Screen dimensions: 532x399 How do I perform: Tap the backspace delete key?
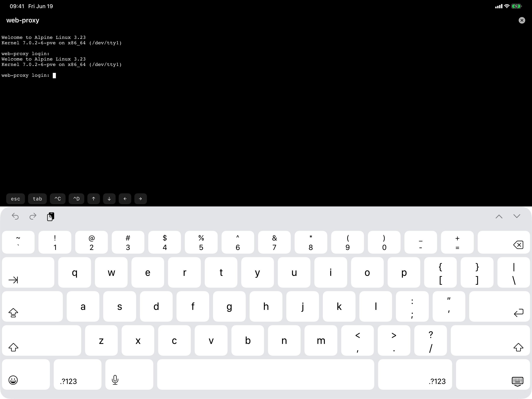504,242
